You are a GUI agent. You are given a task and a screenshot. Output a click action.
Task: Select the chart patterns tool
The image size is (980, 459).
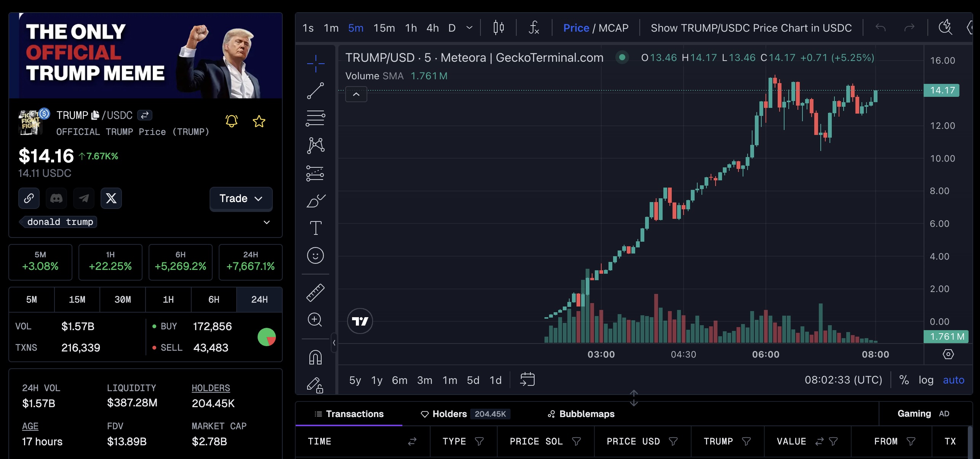(315, 146)
